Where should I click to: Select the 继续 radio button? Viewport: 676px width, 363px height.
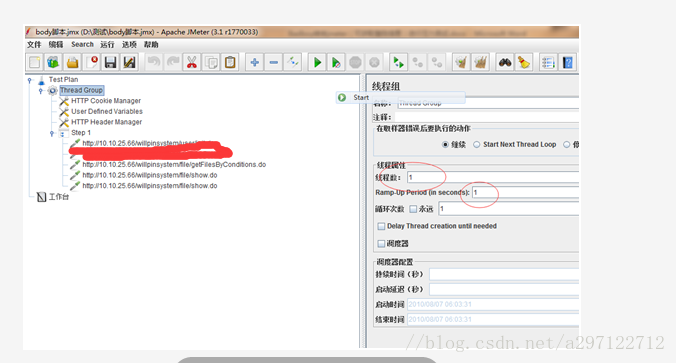point(445,144)
